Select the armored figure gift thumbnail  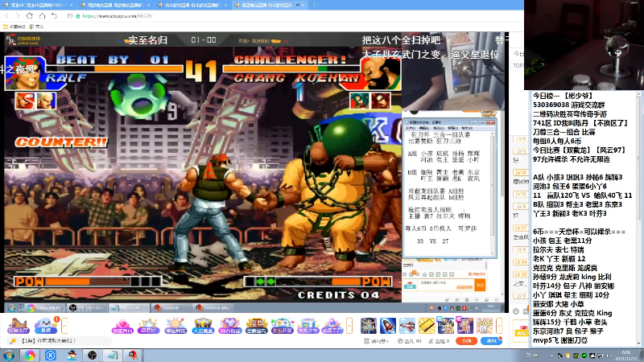[369, 326]
